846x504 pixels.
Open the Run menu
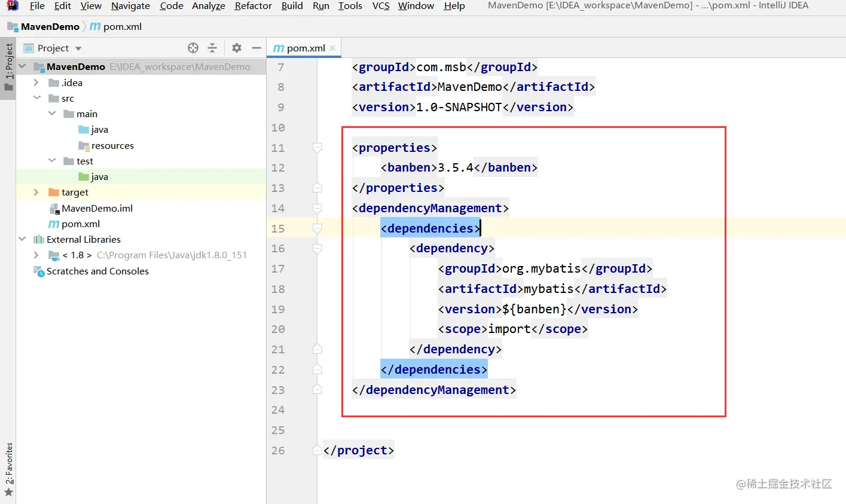321,6
